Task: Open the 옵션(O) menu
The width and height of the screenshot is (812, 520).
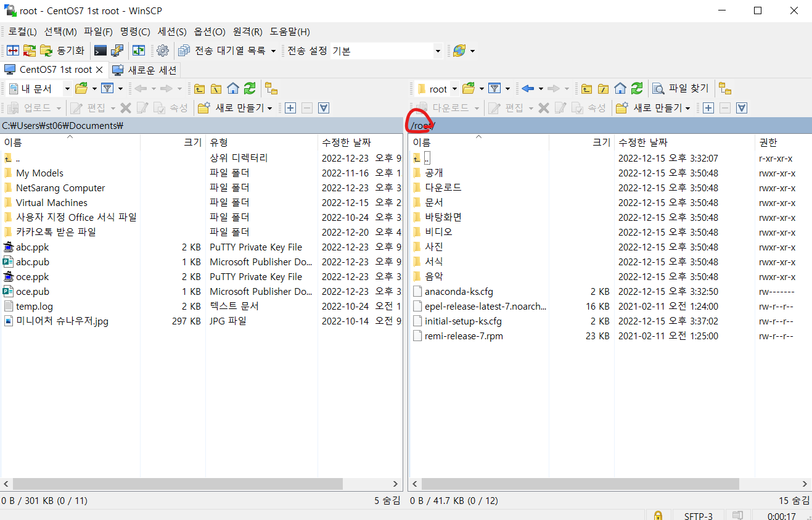Action: (x=210, y=31)
